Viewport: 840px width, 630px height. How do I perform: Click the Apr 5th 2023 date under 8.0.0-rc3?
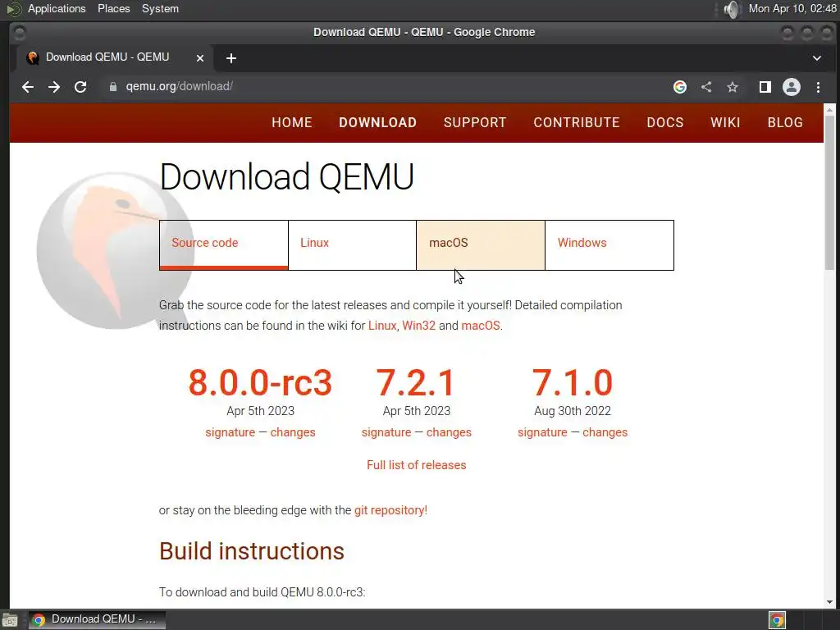(x=260, y=411)
